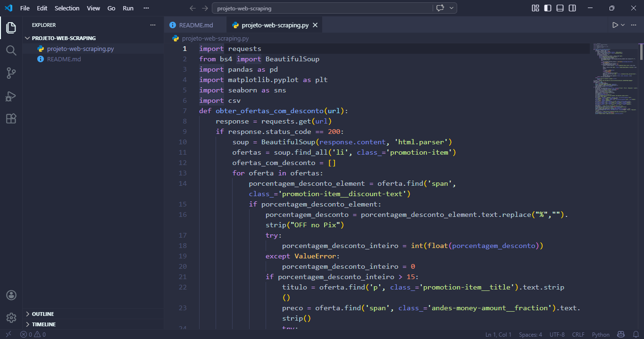Open the Run and Debug view
Screen dimensions: 644x339
pos(11,96)
